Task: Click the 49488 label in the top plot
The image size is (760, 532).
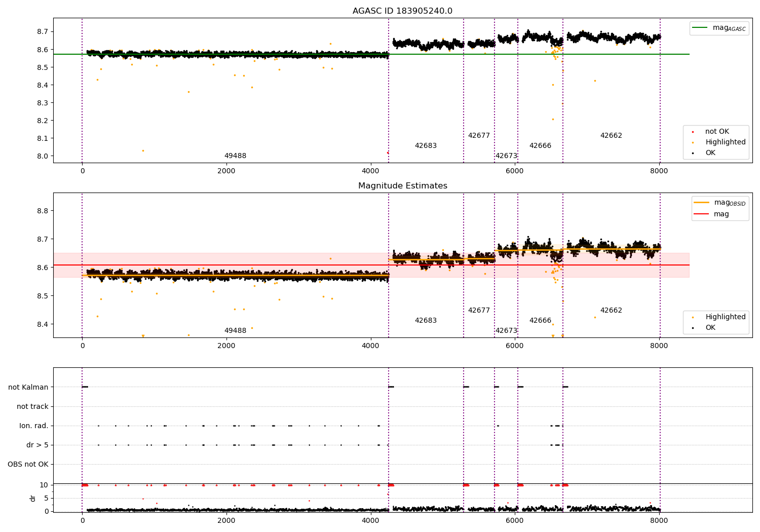Action: point(235,156)
